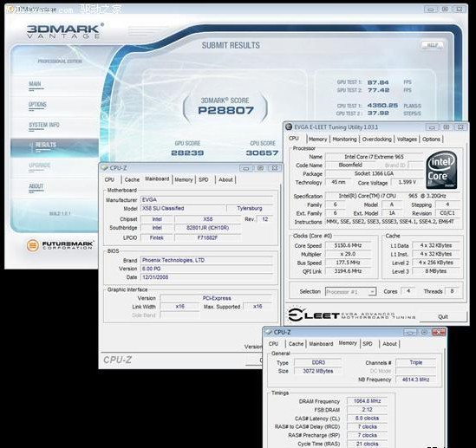This screenshot has height=448, width=476.
Task: Click the Socket 1366 LGA package field
Action: (374, 173)
